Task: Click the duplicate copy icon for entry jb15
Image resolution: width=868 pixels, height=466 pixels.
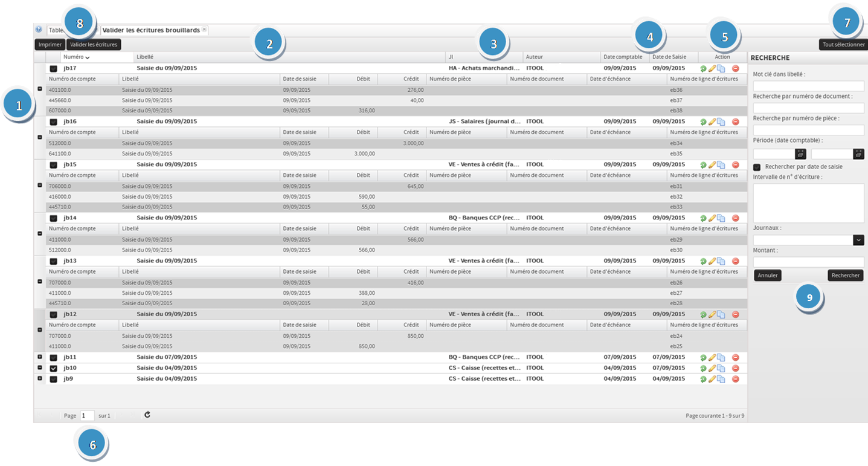Action: (721, 165)
